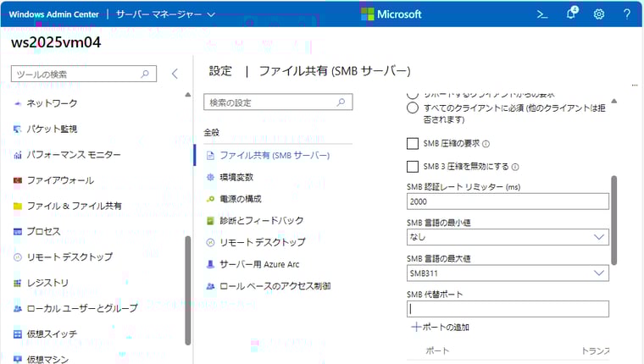Open プロセス tool
This screenshot has height=364, width=644.
point(43,231)
